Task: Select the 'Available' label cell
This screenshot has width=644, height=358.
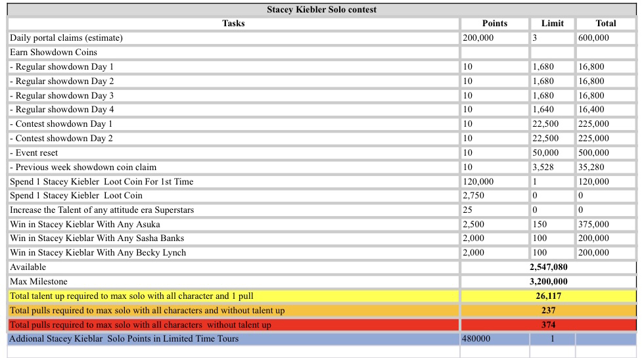Action: tap(233, 267)
